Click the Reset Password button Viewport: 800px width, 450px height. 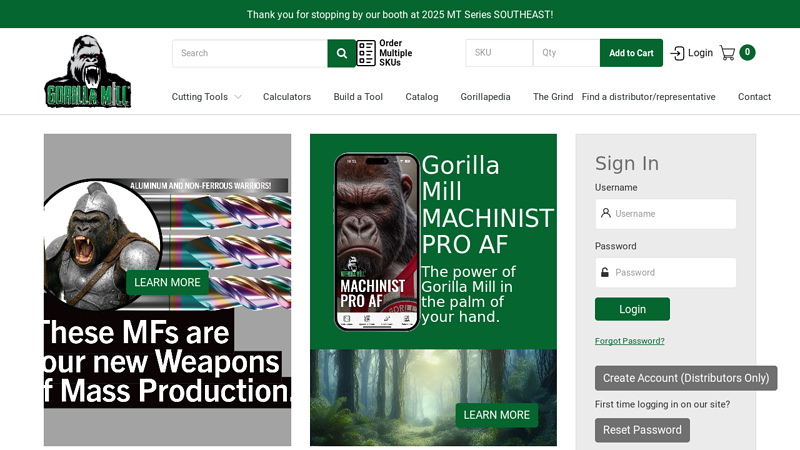click(x=642, y=430)
